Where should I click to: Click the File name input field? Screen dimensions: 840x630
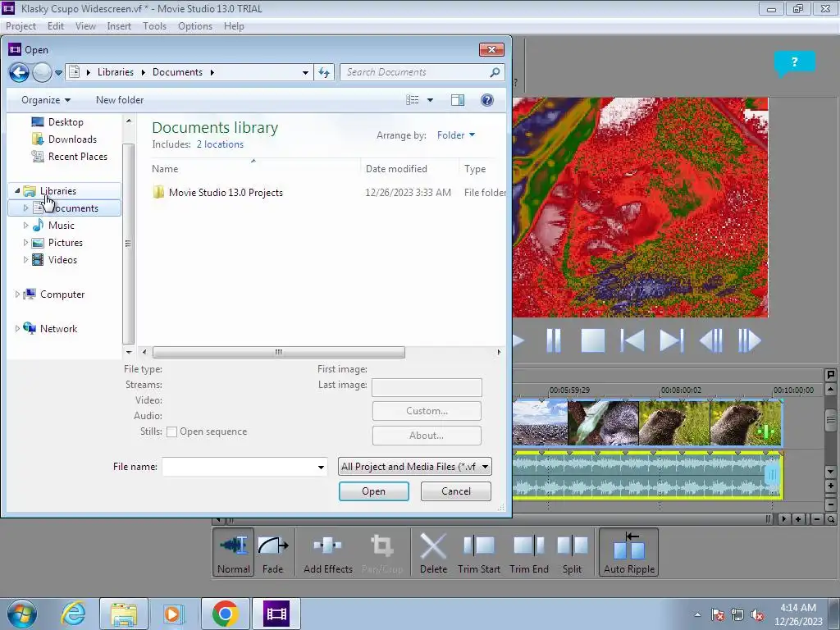[239, 467]
